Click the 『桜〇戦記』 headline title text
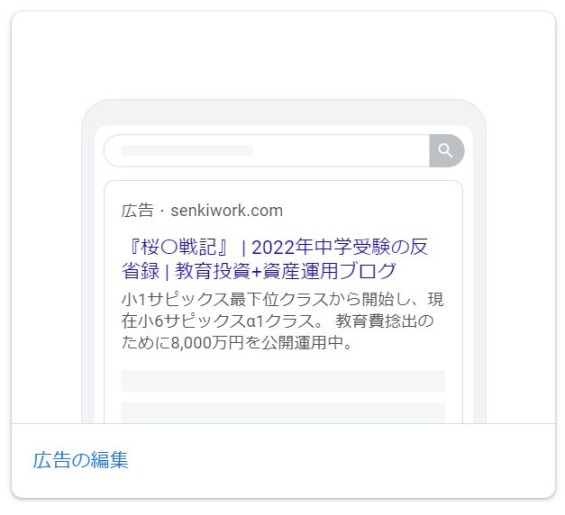The image size is (565, 515). (x=178, y=247)
